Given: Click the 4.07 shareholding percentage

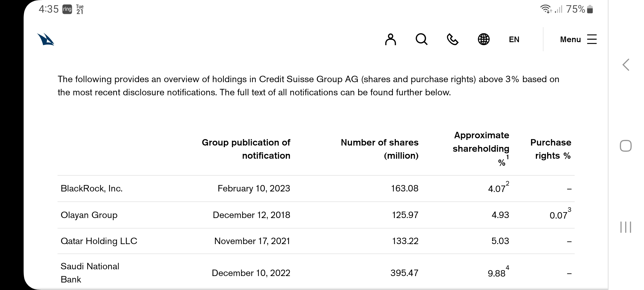Looking at the screenshot, I should (497, 189).
